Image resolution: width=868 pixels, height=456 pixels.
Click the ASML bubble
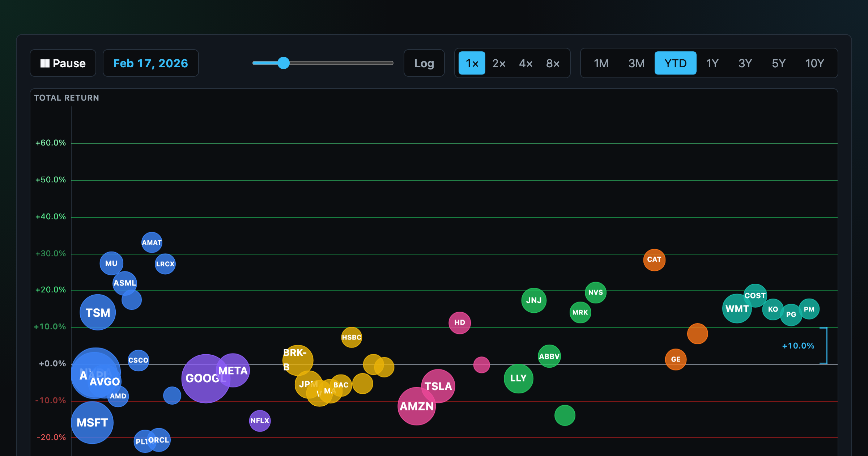(x=125, y=283)
